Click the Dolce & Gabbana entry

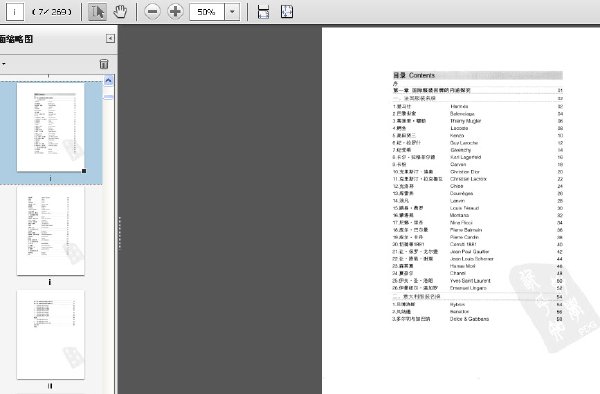(x=469, y=319)
